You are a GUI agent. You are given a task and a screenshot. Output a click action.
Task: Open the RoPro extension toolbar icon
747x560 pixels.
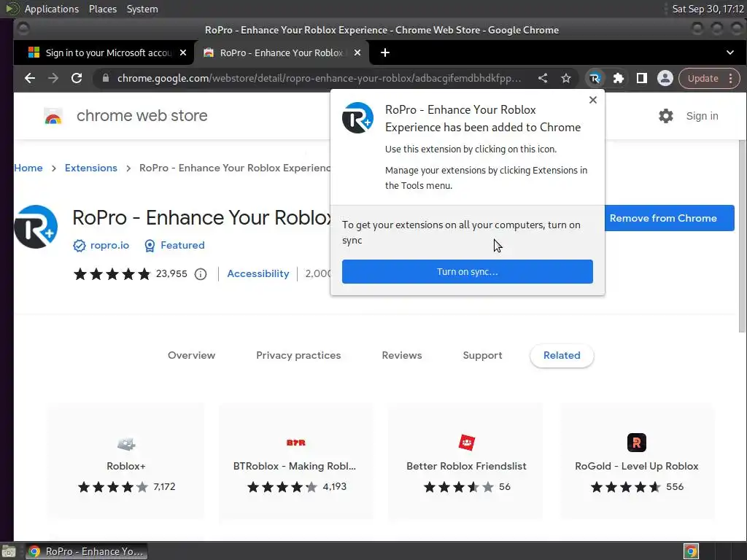click(595, 78)
